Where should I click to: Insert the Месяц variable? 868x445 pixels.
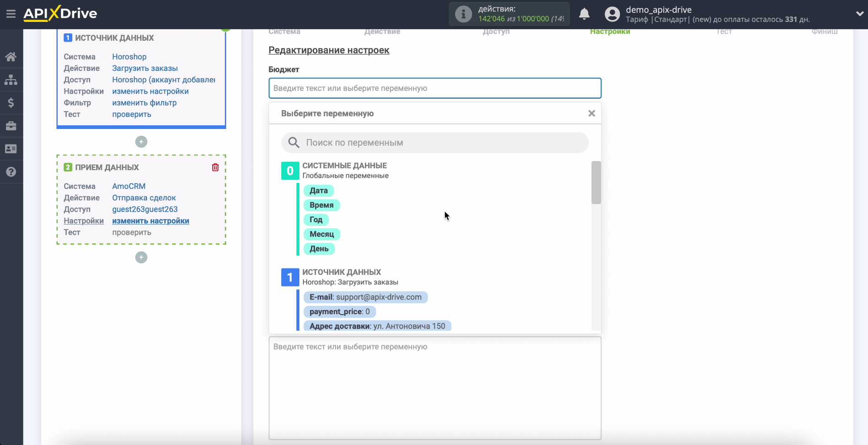point(322,234)
